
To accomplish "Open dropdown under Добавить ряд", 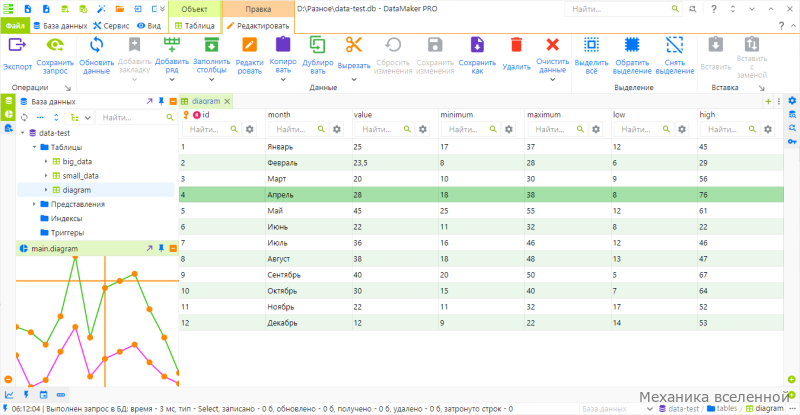I will 172,80.
